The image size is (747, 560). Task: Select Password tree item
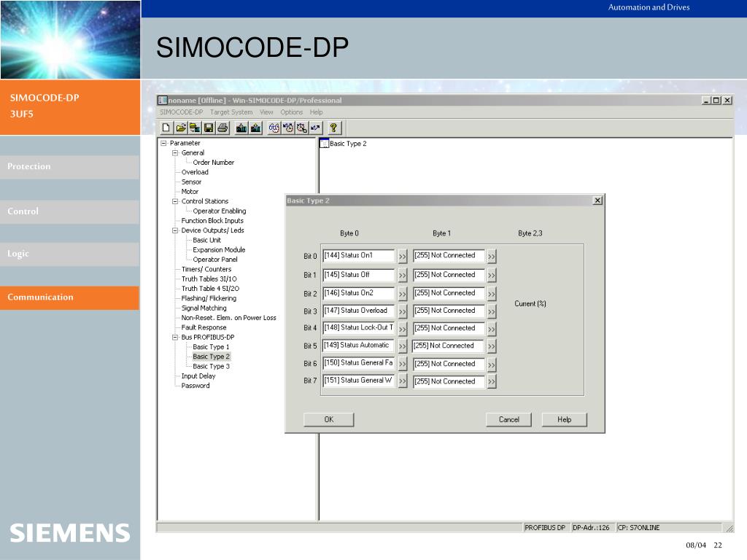pyautogui.click(x=196, y=386)
